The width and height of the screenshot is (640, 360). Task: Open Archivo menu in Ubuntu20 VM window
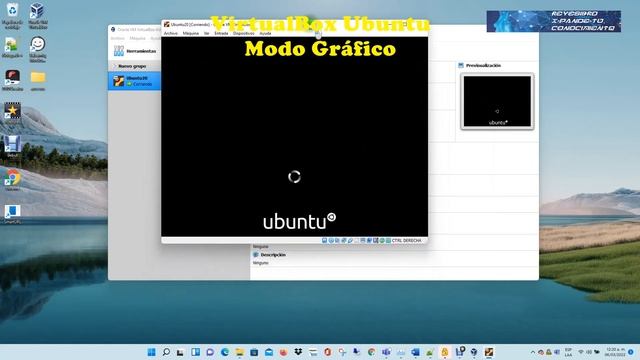tap(171, 33)
